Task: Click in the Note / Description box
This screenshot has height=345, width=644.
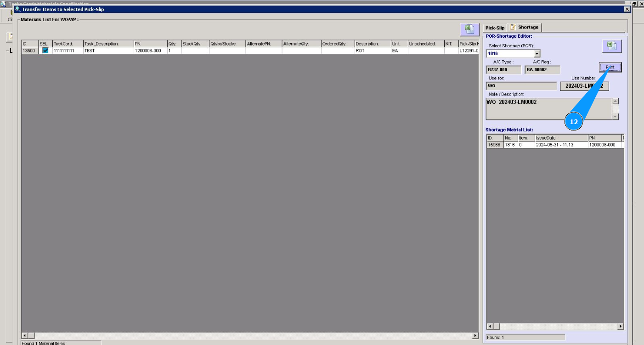Action: point(549,109)
